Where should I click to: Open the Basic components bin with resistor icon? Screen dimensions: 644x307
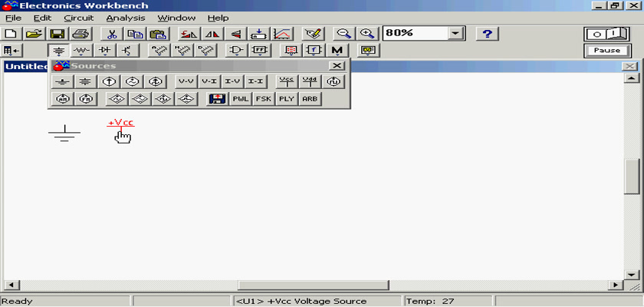pyautogui.click(x=82, y=51)
